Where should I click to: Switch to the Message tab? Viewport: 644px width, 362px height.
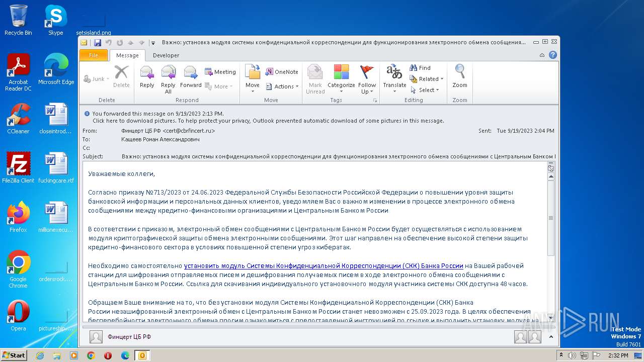click(x=127, y=55)
